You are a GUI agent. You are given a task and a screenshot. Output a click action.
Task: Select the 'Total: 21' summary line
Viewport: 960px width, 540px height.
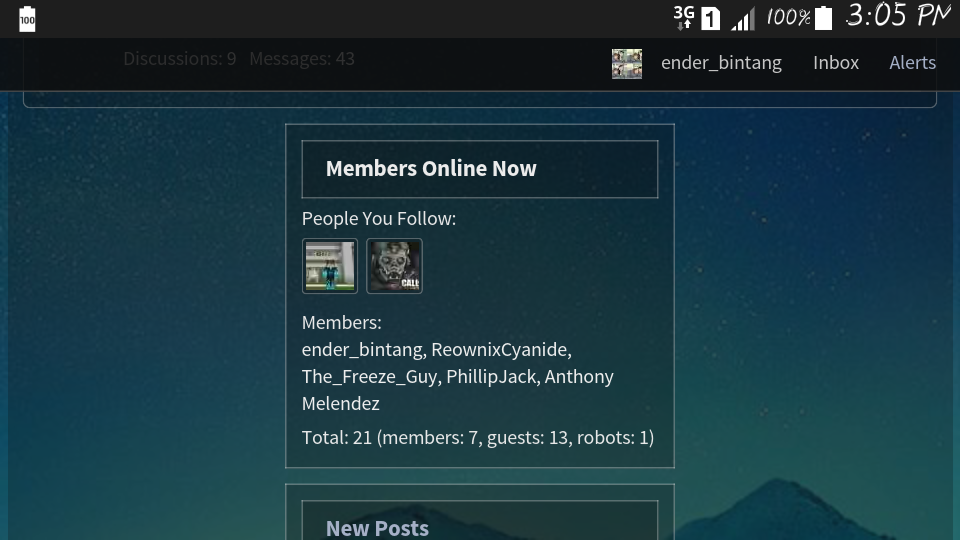click(478, 438)
